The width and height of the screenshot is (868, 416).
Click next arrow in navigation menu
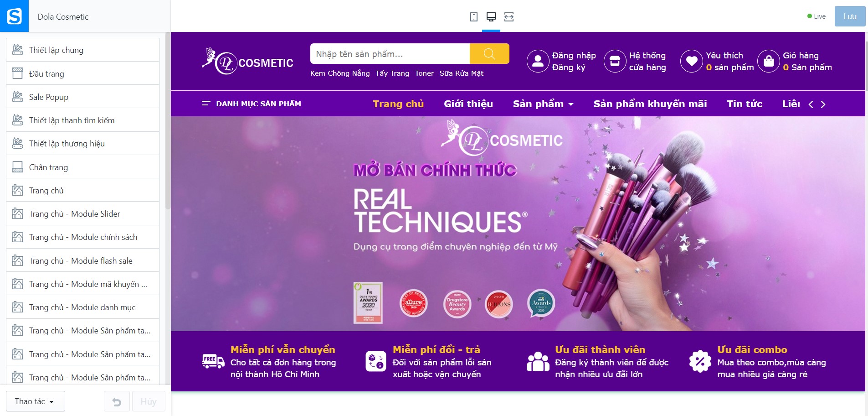(x=823, y=104)
